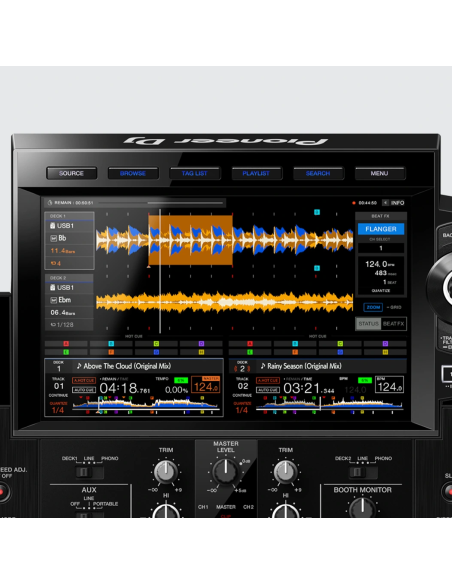Select Deck 1 USB1 source icon

tap(52, 226)
